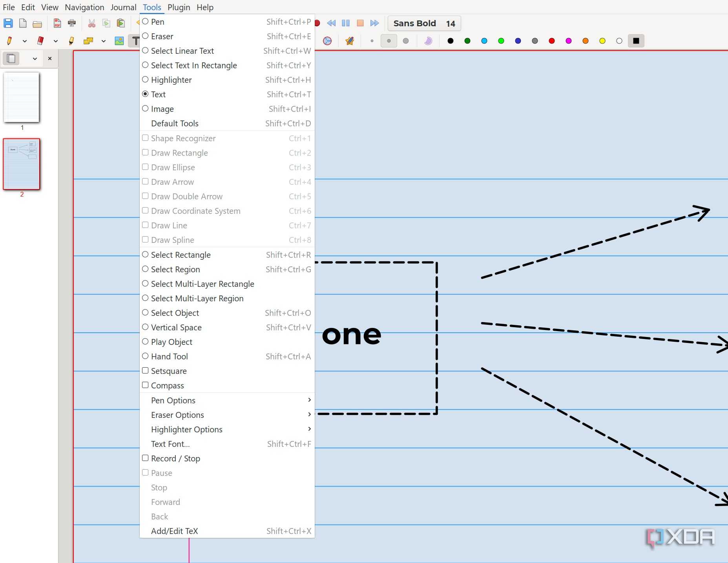Open page 2 thumbnail in sidebar
The width and height of the screenshot is (728, 563).
22,164
